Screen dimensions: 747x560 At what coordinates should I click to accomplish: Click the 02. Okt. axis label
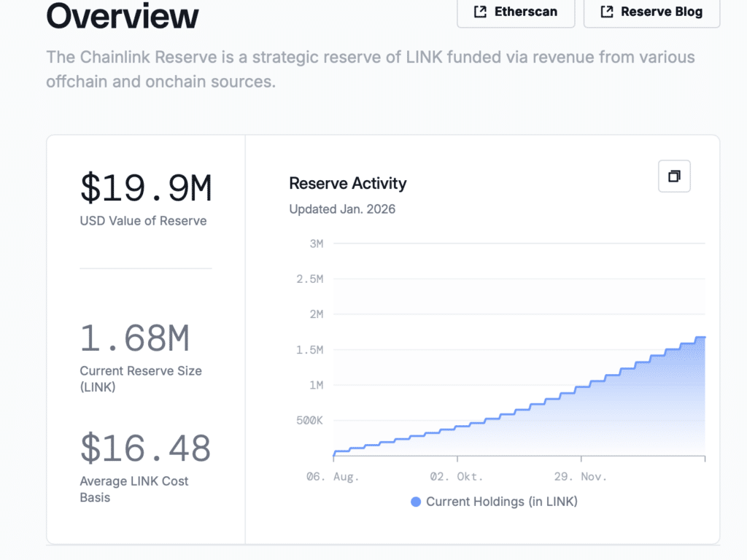tap(457, 477)
